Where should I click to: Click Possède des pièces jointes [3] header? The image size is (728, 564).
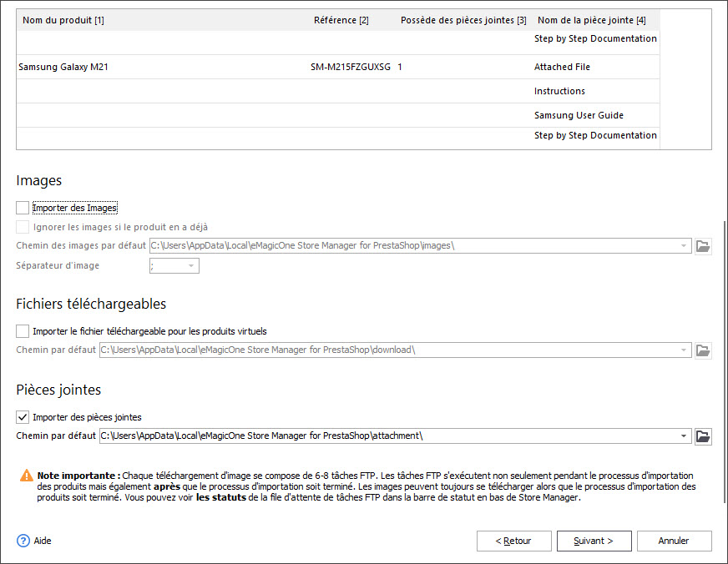click(463, 20)
